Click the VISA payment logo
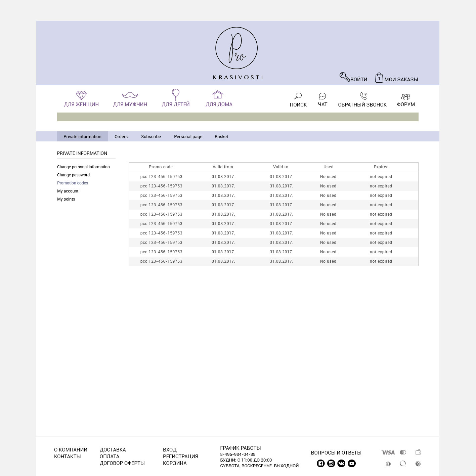This screenshot has width=476, height=476. (x=388, y=452)
